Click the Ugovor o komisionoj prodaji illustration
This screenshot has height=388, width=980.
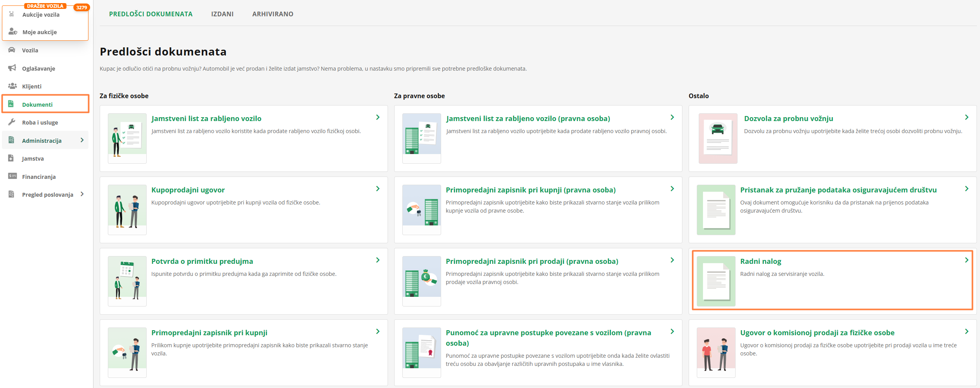716,352
